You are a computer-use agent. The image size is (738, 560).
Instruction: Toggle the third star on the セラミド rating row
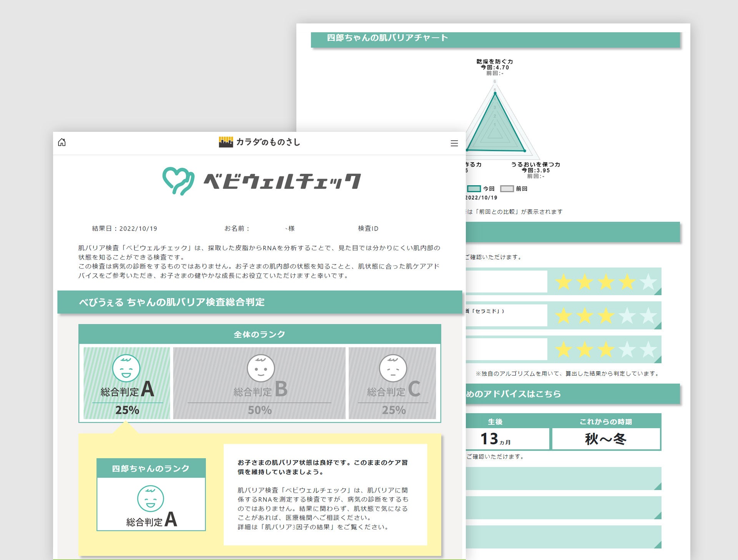pos(606,315)
